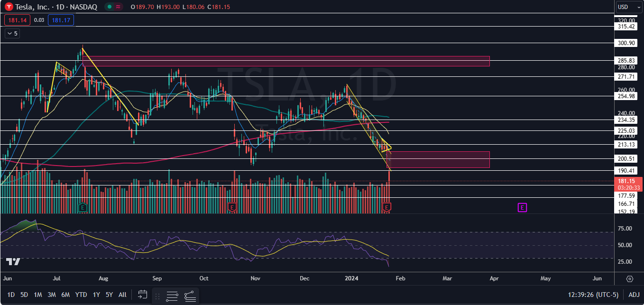Toggle the ADJ adjusted data setting

(x=634, y=295)
